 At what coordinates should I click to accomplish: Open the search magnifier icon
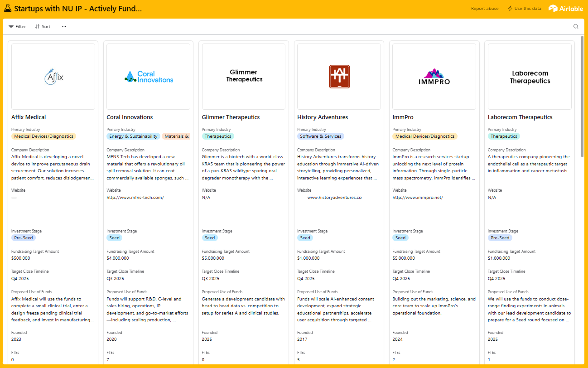coord(576,27)
